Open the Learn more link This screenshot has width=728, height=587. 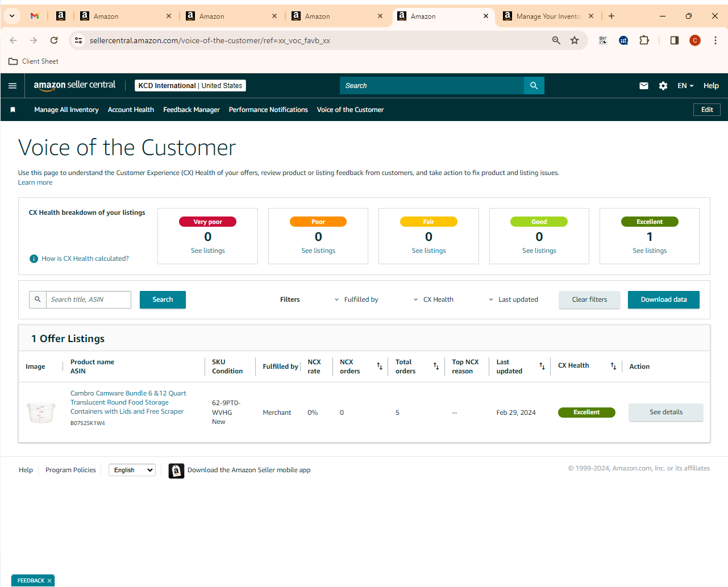coord(35,182)
